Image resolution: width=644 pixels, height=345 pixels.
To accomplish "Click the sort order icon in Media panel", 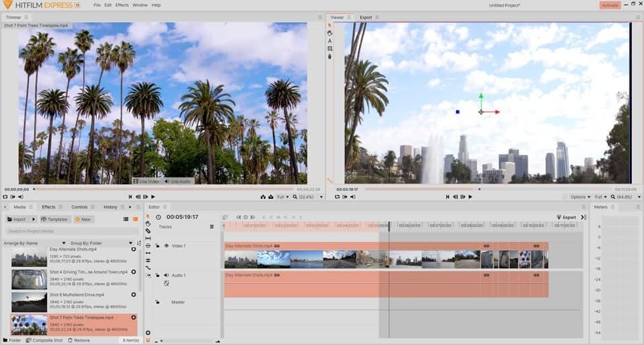I will (139, 243).
